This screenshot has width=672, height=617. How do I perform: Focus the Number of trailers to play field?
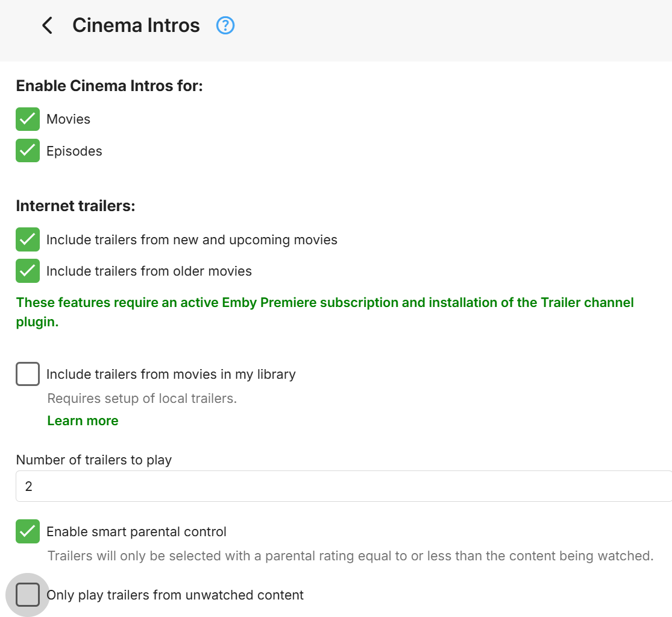point(344,486)
